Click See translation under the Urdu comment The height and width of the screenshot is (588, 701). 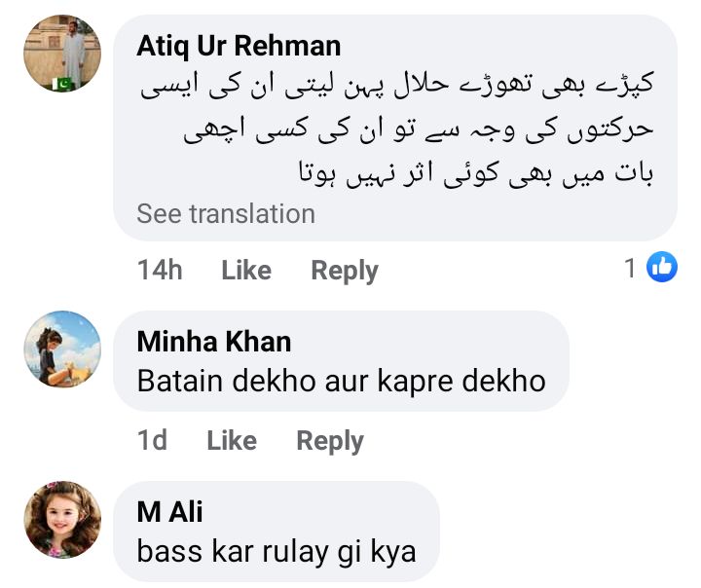pyautogui.click(x=226, y=214)
